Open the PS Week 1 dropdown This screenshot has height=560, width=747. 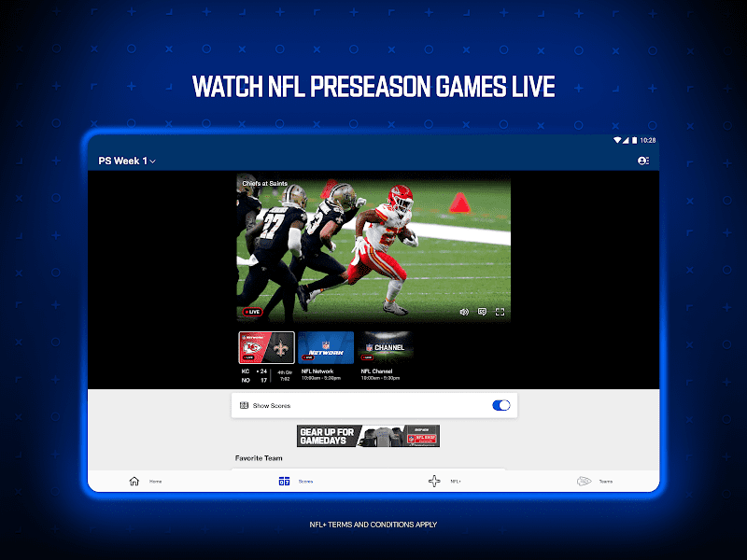127,161
